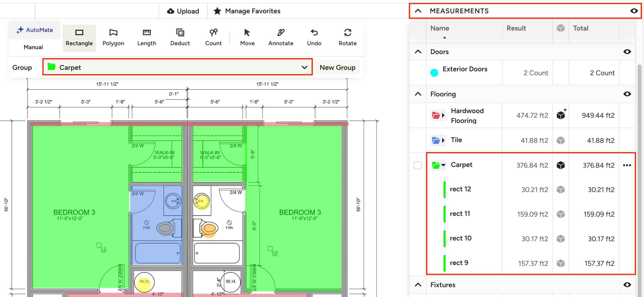
Task: Tick the Carpet row checkbox
Action: 418,165
